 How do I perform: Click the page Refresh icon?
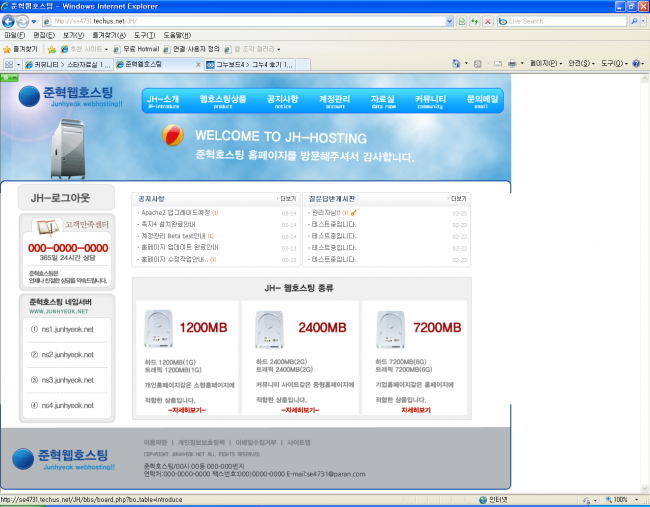(475, 20)
